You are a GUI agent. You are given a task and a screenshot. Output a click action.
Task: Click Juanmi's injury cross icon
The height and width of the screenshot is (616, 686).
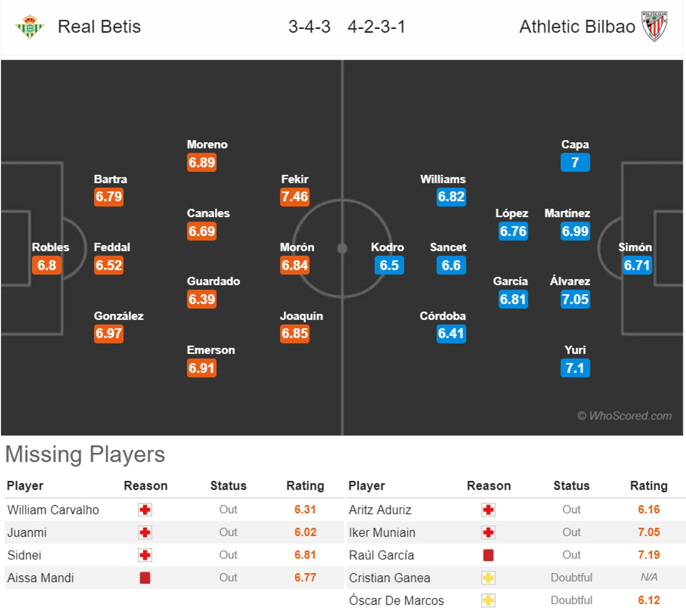145,532
